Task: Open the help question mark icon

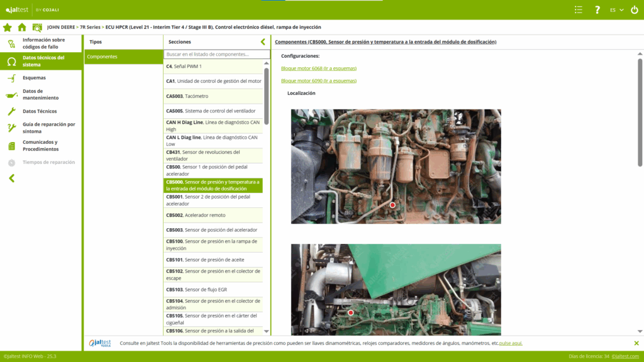Action: [597, 10]
